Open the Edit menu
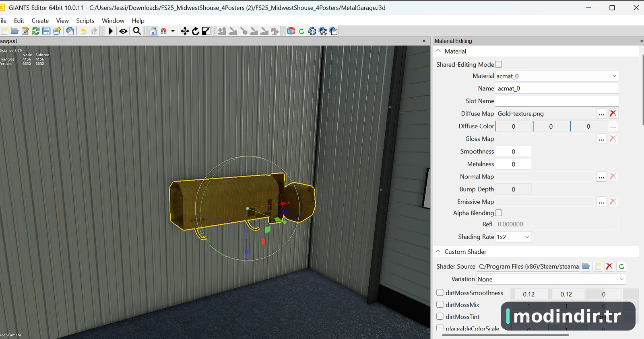This screenshot has height=339, width=644. point(19,21)
